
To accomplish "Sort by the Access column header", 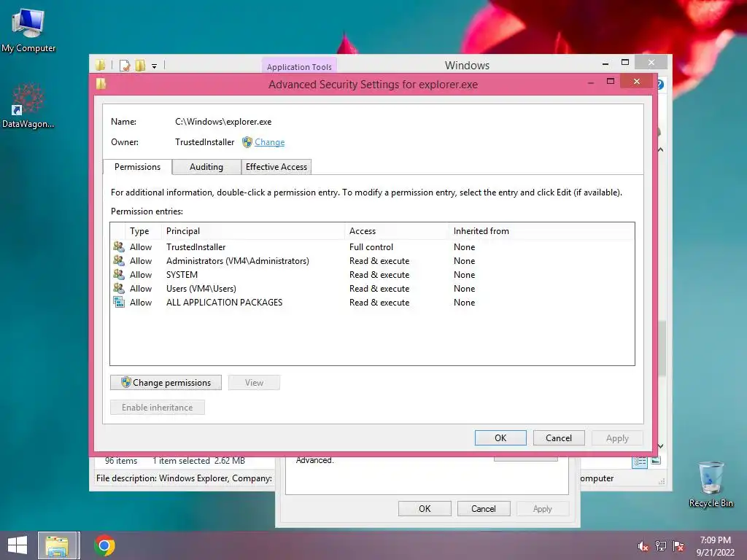I will [x=396, y=231].
